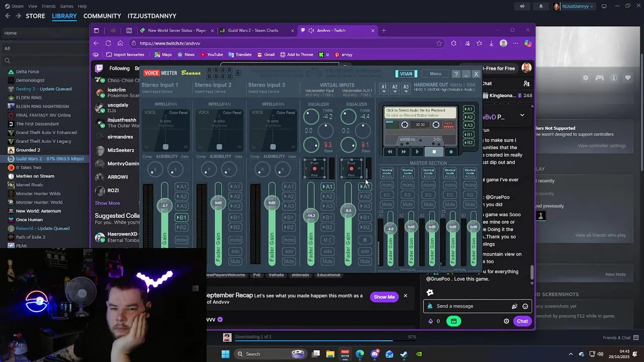
Task: Mute the master A1 bus
Action: coord(386,205)
